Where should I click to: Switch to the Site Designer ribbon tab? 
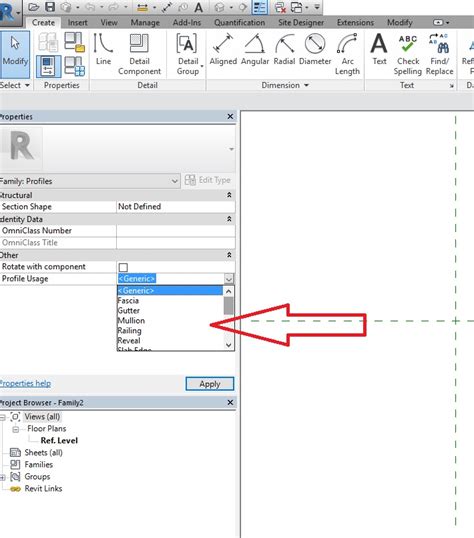301,23
